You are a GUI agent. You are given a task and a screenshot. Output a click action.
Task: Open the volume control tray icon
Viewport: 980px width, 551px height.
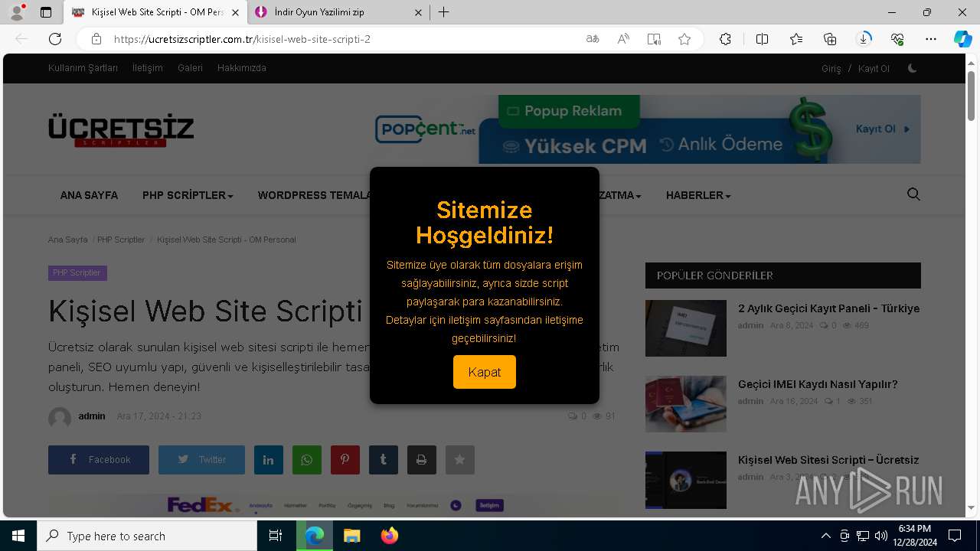pos(880,536)
